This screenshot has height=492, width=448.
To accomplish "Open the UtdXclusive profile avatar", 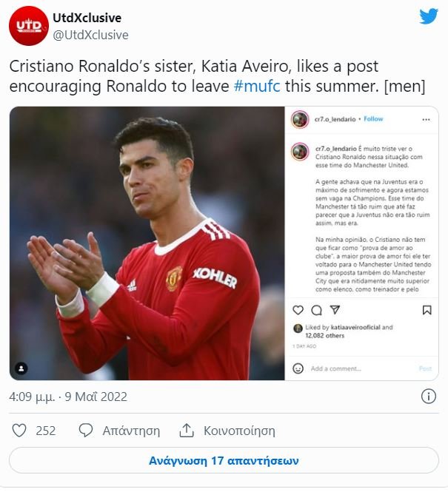I will click(x=29, y=27).
